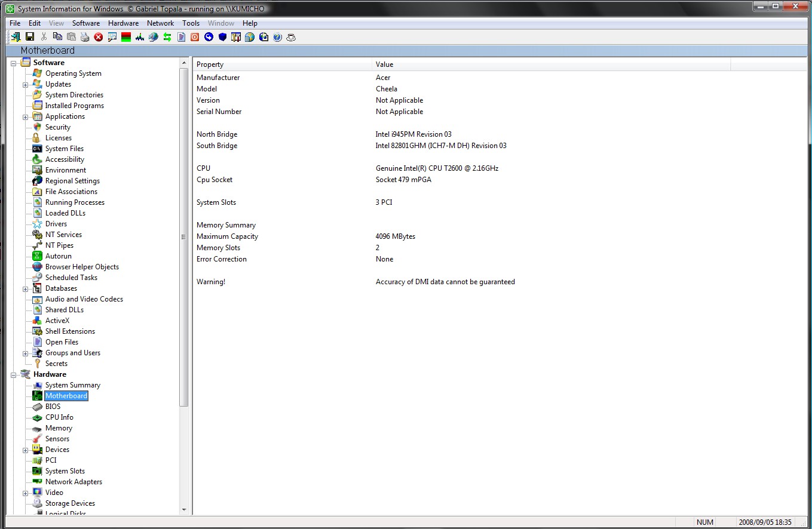Open the Help menu
This screenshot has width=812, height=529.
click(250, 23)
